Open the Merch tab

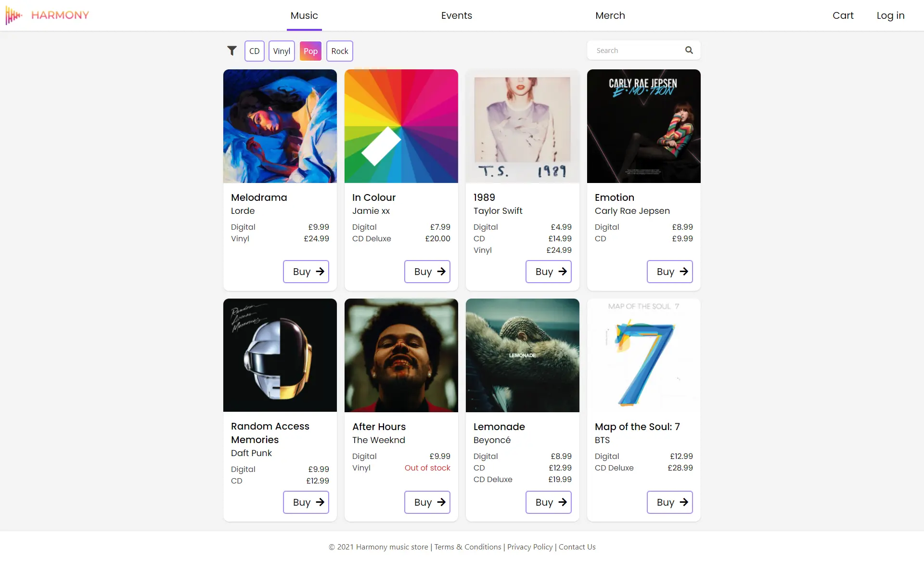tap(610, 15)
